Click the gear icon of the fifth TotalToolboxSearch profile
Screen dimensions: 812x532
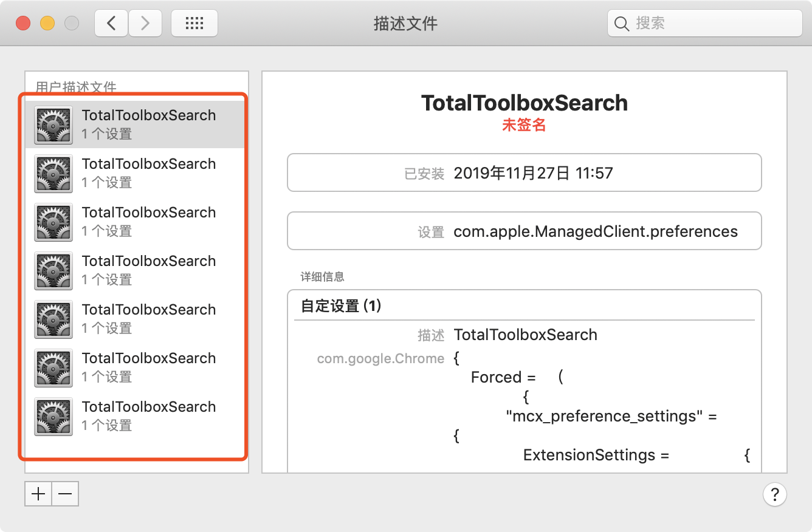click(53, 319)
